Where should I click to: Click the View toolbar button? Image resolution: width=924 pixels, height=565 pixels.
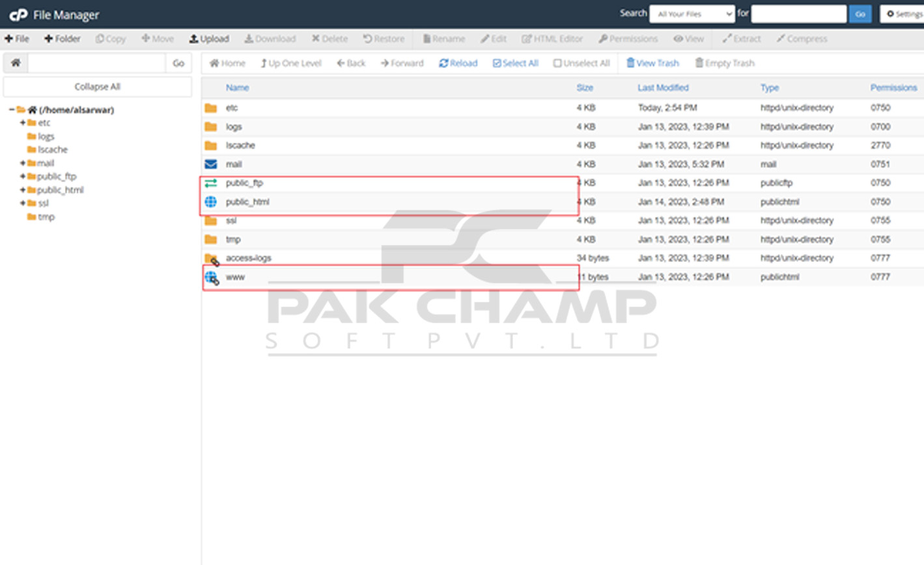point(689,39)
